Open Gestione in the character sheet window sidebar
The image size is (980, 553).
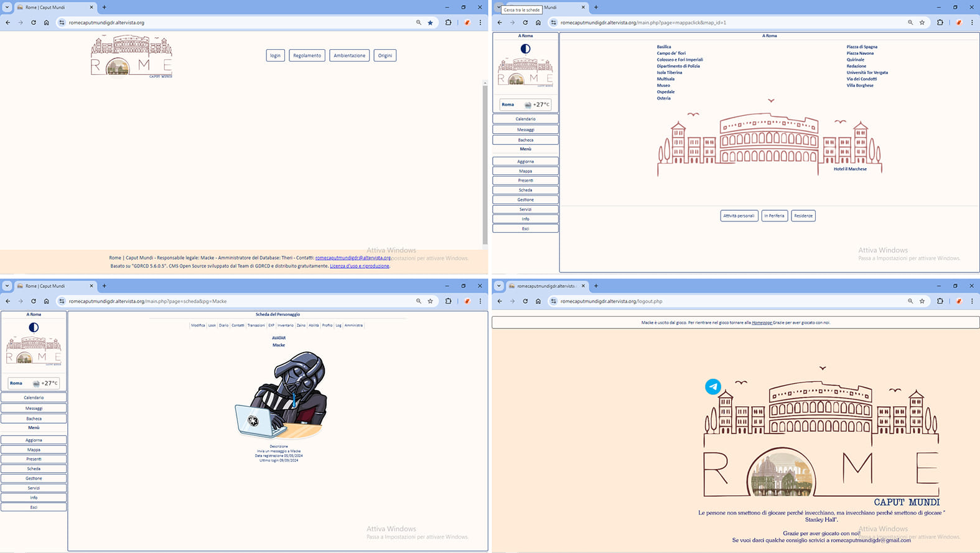(34, 478)
